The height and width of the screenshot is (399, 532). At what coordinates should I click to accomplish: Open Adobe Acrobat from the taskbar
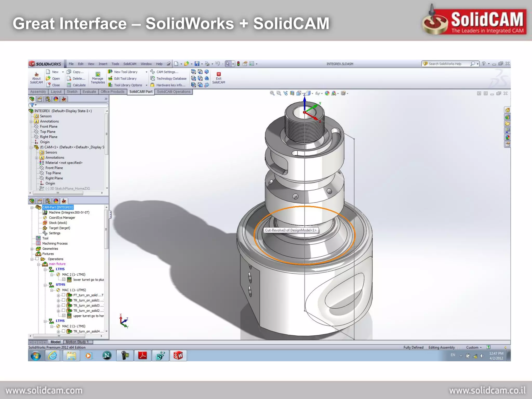[x=142, y=355]
